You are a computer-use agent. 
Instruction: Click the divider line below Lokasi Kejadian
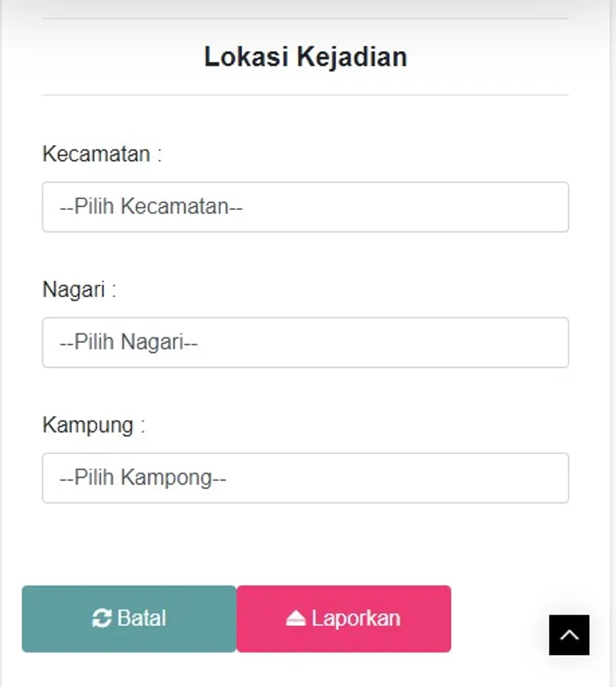[x=305, y=95]
